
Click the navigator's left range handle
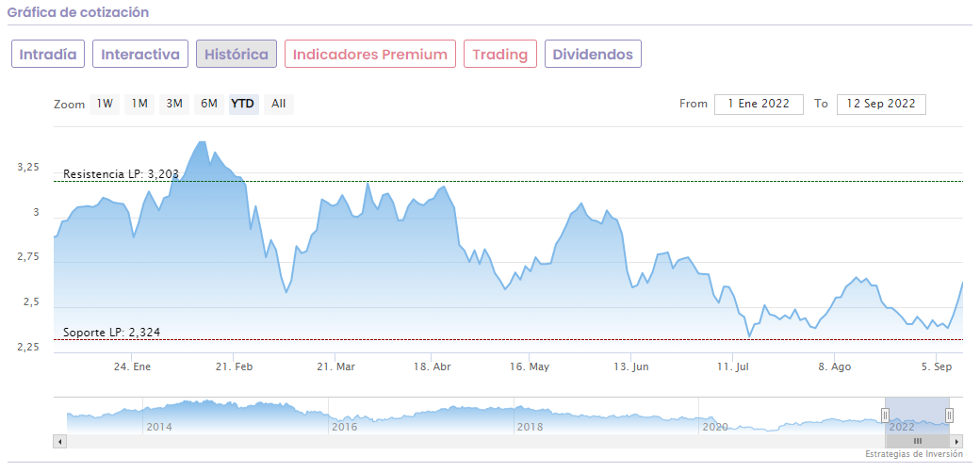point(885,415)
